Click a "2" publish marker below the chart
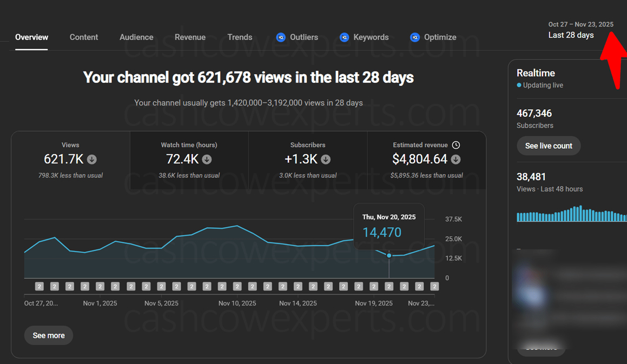Screen dimensions: 627x364 pyautogui.click(x=39, y=286)
